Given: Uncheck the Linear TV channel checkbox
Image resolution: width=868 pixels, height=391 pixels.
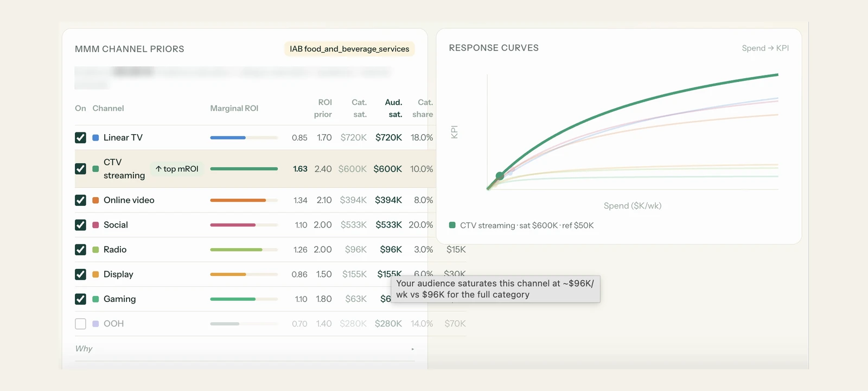Looking at the screenshot, I should (80, 137).
